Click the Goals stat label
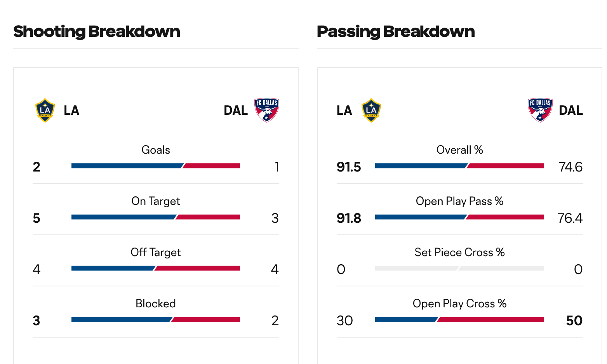Image resolution: width=607 pixels, height=364 pixels. [x=156, y=150]
